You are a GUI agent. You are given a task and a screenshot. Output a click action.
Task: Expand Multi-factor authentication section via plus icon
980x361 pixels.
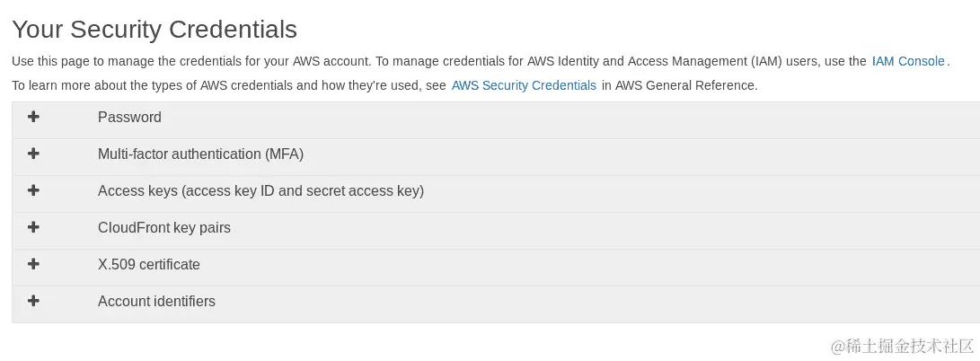33,154
